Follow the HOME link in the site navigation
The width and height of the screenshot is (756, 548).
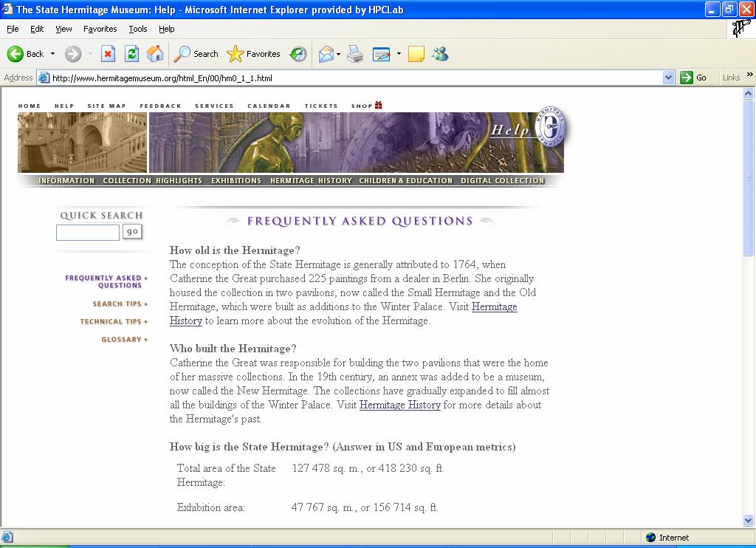(x=30, y=106)
